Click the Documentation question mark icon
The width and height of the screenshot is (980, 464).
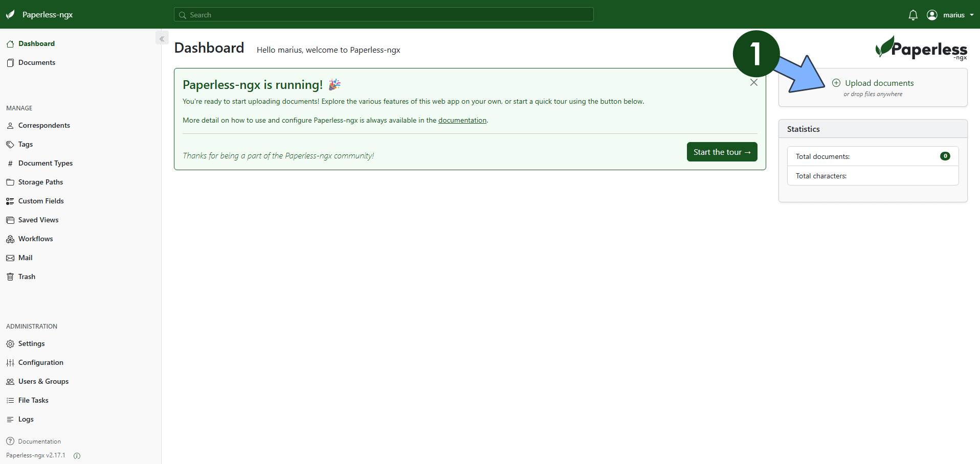[x=10, y=441]
